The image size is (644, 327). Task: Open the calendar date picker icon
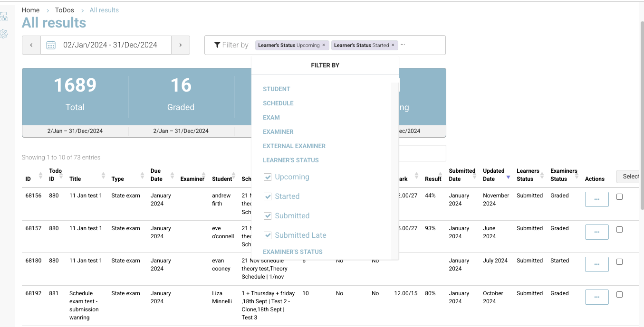[51, 45]
